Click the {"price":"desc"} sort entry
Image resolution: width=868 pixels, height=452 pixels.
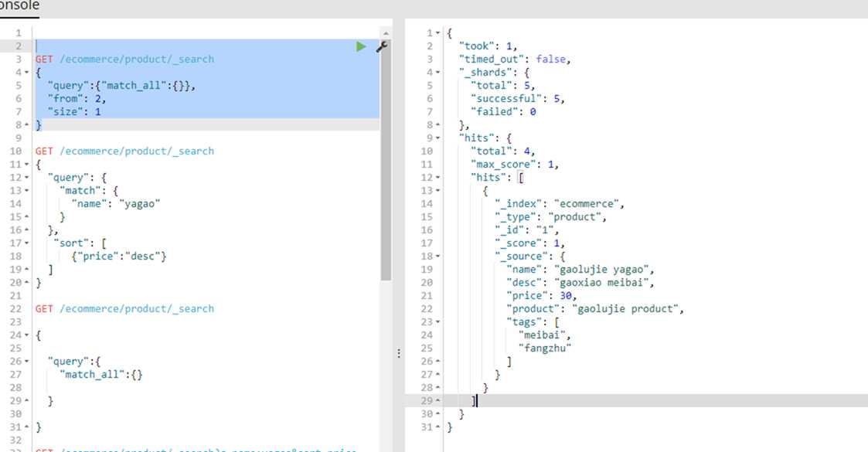click(x=118, y=257)
